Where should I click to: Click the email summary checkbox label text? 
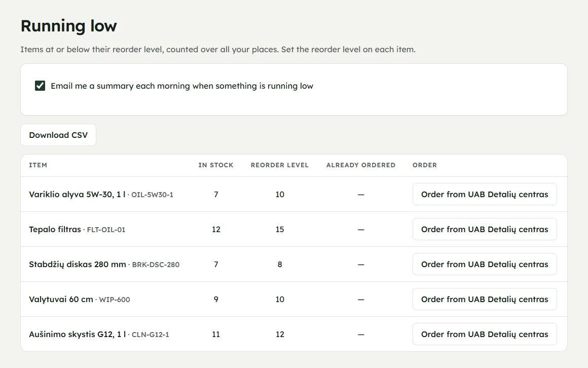[182, 86]
